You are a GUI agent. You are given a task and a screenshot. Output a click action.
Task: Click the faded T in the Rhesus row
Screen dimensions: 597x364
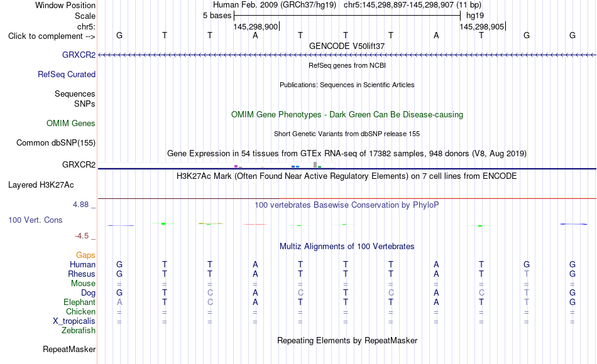[527, 274]
